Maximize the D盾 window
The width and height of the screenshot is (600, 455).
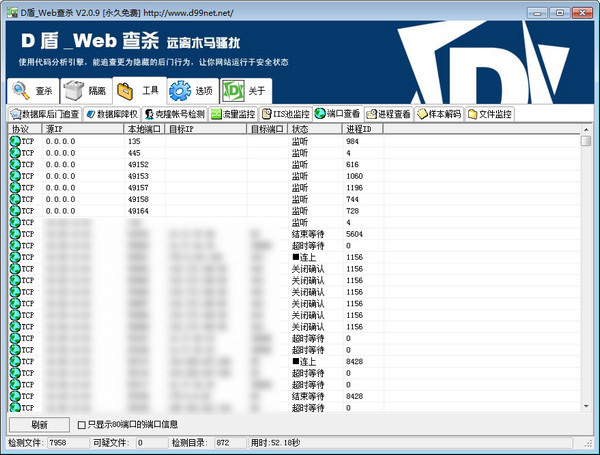(560, 13)
